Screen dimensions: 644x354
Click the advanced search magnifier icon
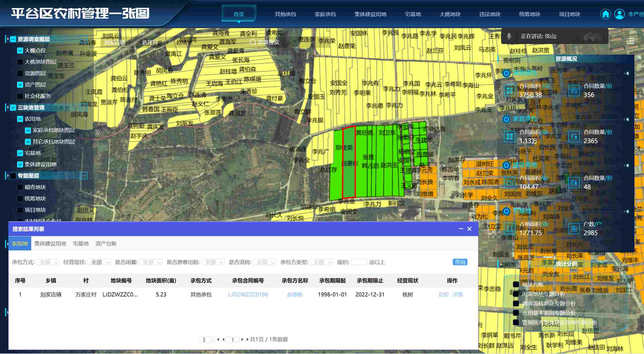pos(252,42)
